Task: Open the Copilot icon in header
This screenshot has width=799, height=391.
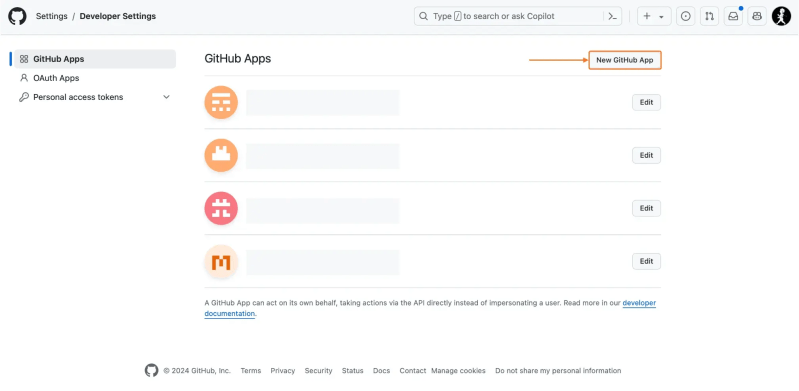Action: coord(757,16)
